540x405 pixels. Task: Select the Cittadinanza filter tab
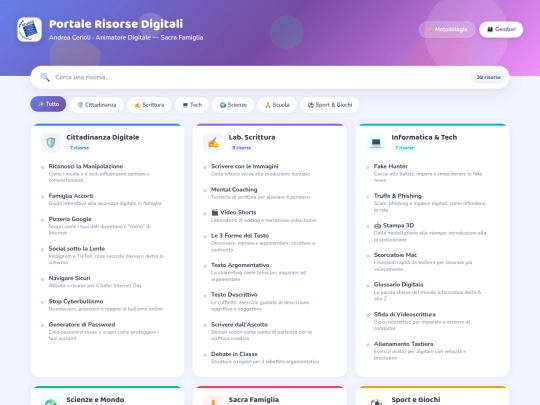[x=96, y=105]
